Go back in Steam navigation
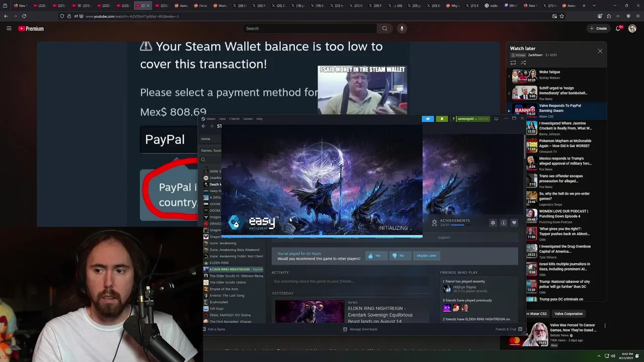Image resolution: width=644 pixels, height=362 pixels. tap(203, 126)
